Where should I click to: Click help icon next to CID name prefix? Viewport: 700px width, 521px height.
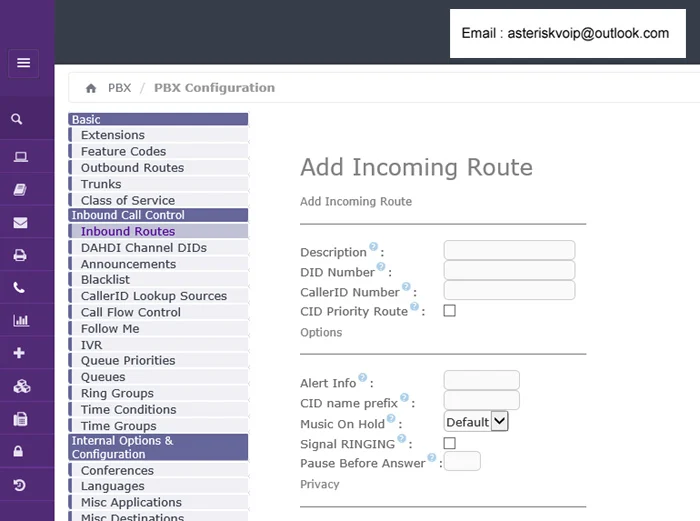click(404, 397)
